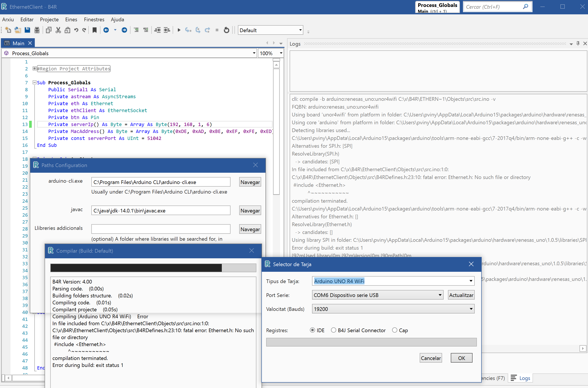
Task: Click the Run play icon
Action: coord(179,30)
